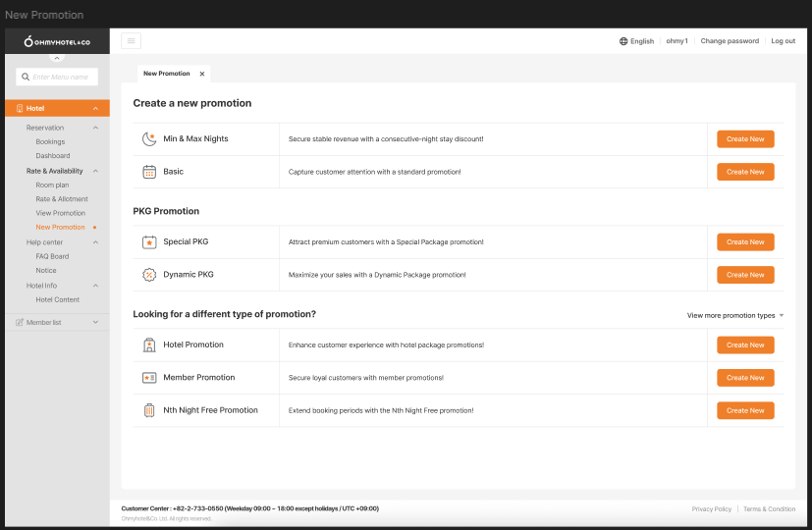Open the Room plan menu item
The width and height of the screenshot is (812, 530).
tap(52, 185)
